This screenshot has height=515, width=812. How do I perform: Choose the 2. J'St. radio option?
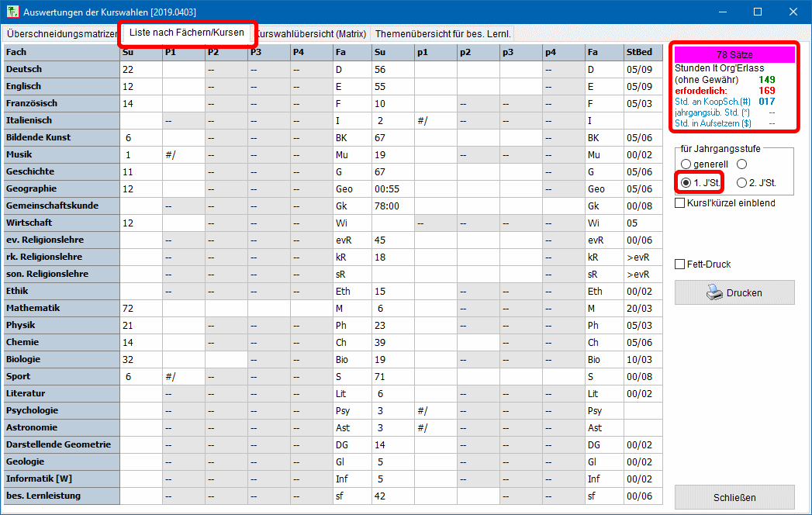[742, 183]
